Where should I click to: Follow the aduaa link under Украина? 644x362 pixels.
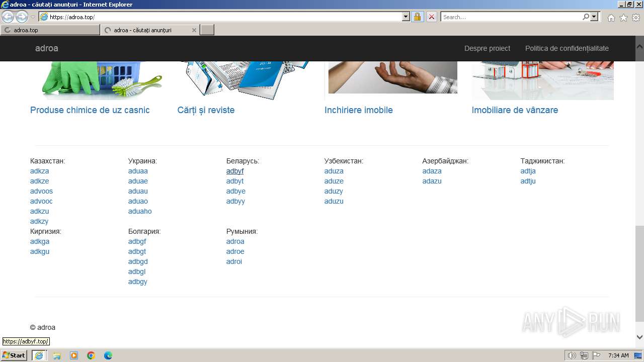pyautogui.click(x=138, y=171)
